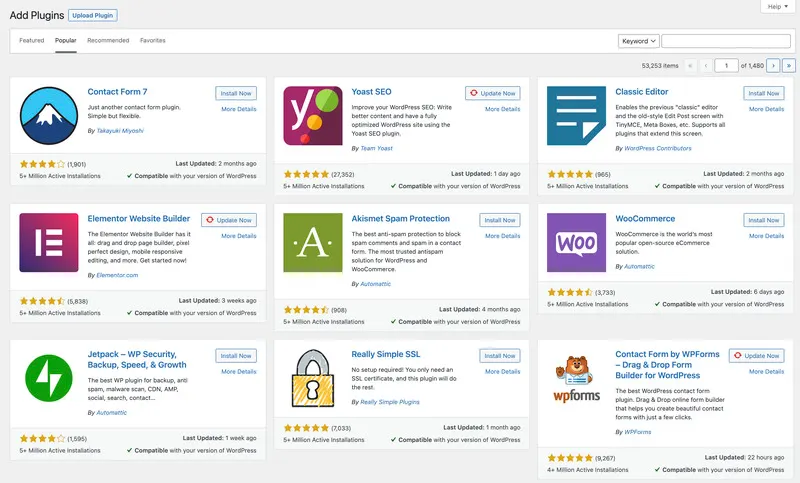Open author link Elementor.com
Viewport: 800px width, 483px height.
tap(117, 275)
